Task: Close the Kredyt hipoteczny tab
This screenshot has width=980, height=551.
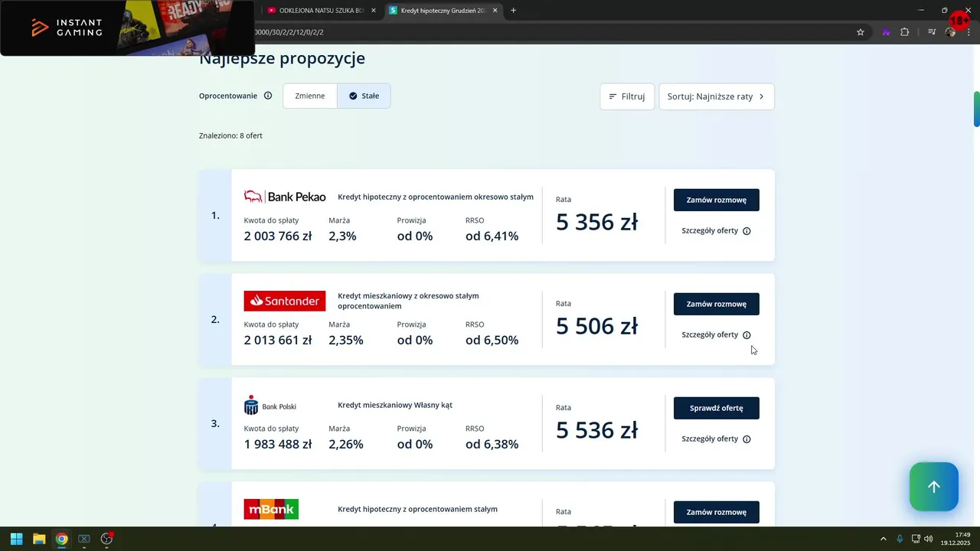Action: tap(495, 11)
